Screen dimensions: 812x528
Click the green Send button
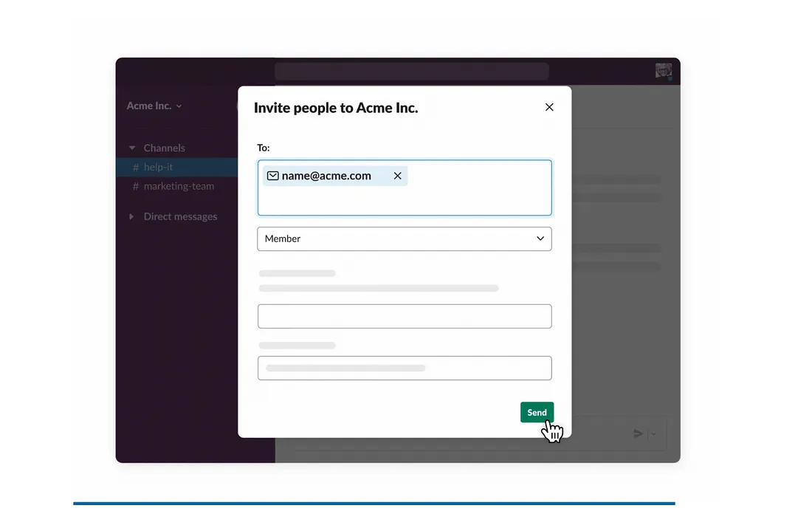pyautogui.click(x=537, y=412)
